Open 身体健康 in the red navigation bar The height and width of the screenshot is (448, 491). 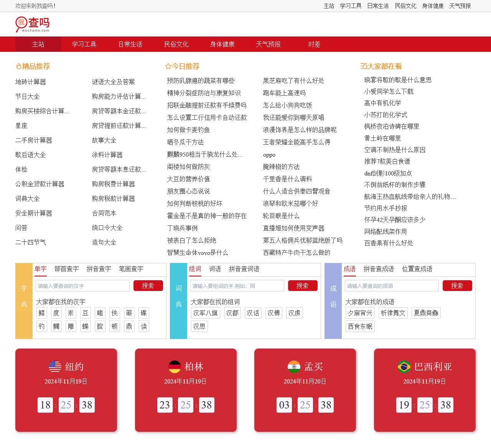coord(222,44)
